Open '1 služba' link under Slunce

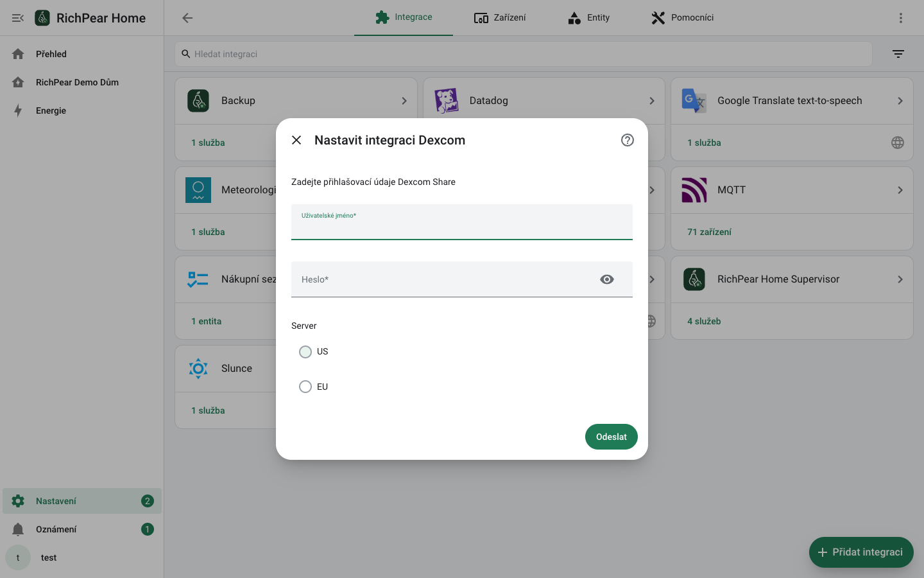tap(208, 410)
